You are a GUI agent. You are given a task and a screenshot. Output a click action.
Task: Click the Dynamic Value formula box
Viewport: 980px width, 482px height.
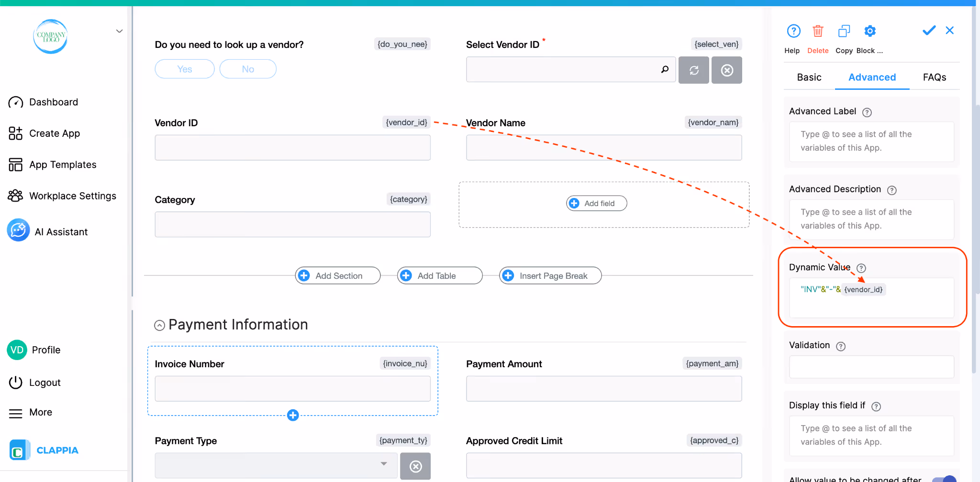(x=871, y=297)
